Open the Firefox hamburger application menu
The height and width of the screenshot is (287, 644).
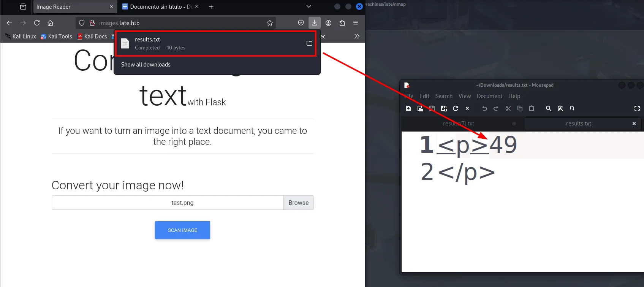(356, 23)
